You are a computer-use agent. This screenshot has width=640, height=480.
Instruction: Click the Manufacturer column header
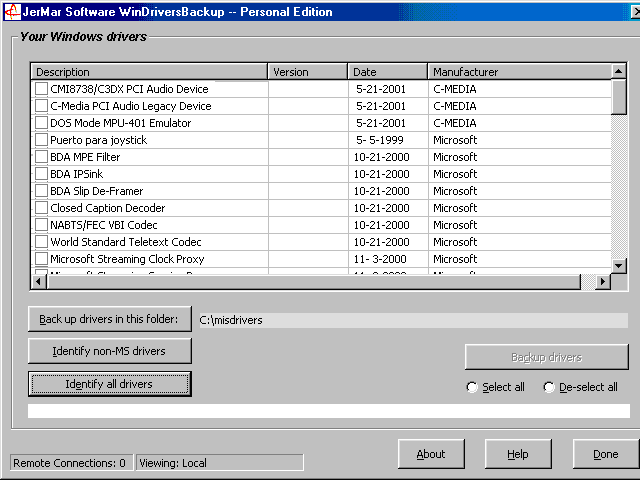[520, 72]
